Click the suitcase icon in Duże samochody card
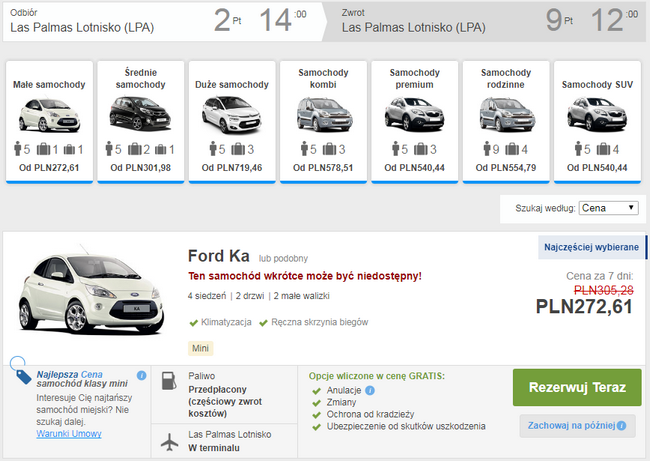This screenshot has height=461, width=650. 238,149
